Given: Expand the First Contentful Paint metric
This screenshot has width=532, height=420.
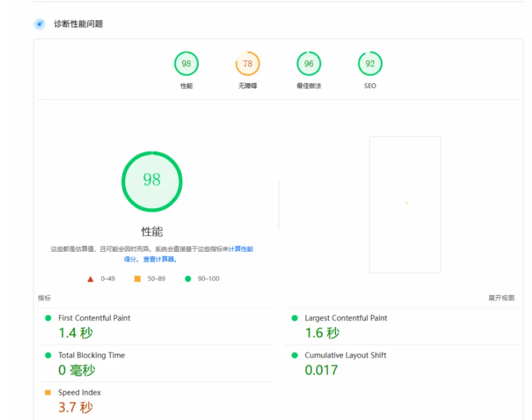Looking at the screenshot, I should tap(94, 318).
